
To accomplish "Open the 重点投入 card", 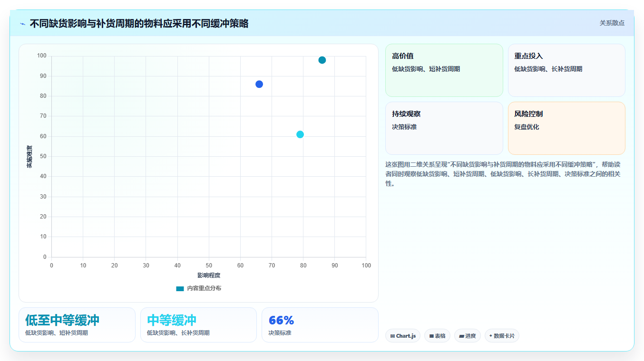I will tap(566, 70).
